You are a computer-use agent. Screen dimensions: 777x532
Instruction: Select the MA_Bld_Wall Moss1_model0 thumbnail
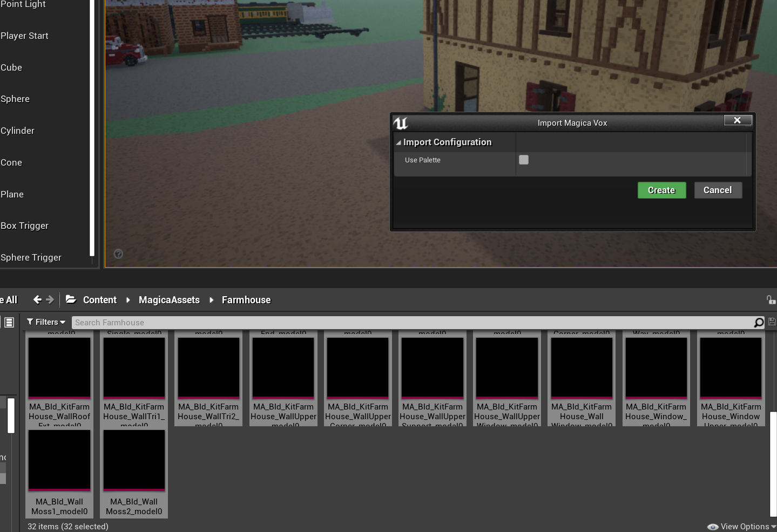[x=59, y=460]
